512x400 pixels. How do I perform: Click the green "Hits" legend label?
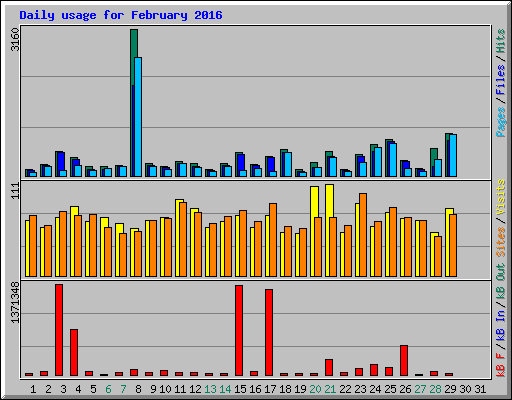pos(501,41)
